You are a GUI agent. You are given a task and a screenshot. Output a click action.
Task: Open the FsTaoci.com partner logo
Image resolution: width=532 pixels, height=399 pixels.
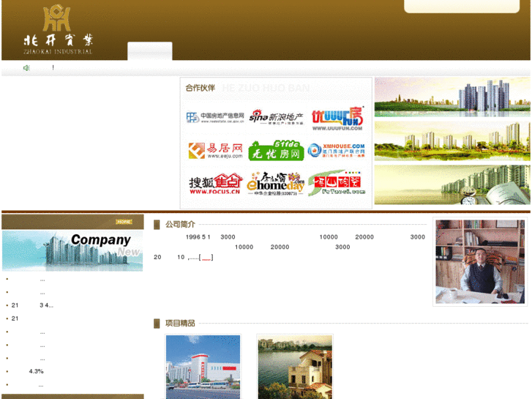(x=337, y=183)
